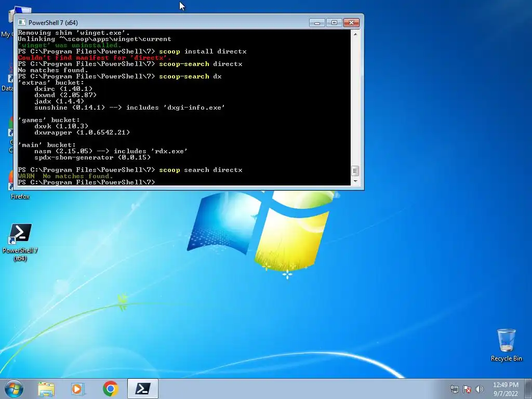Click the volume speaker tray icon
Image resolution: width=532 pixels, height=399 pixels.
[480, 389]
